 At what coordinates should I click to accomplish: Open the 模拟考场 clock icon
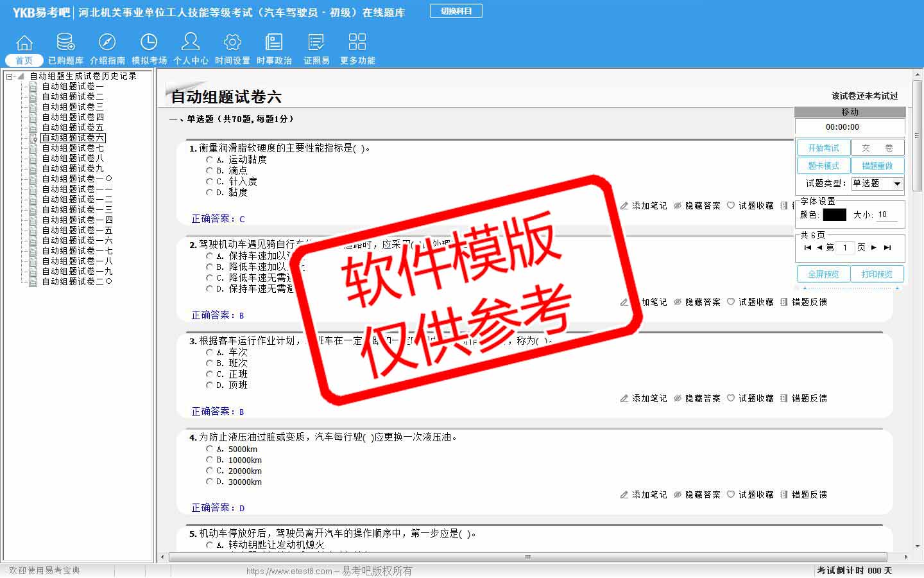(x=149, y=42)
